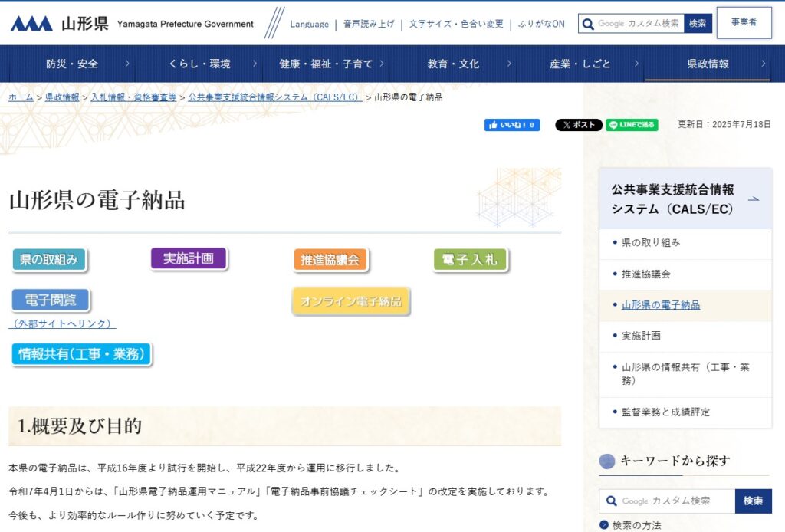Open the 公共事業支援統合情報システム sidebar arrow header

point(685,199)
